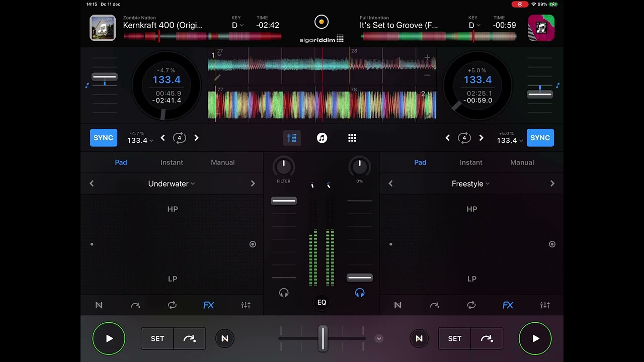This screenshot has height=362, width=644.
Task: Toggle the FX panel on right deck
Action: pyautogui.click(x=508, y=305)
